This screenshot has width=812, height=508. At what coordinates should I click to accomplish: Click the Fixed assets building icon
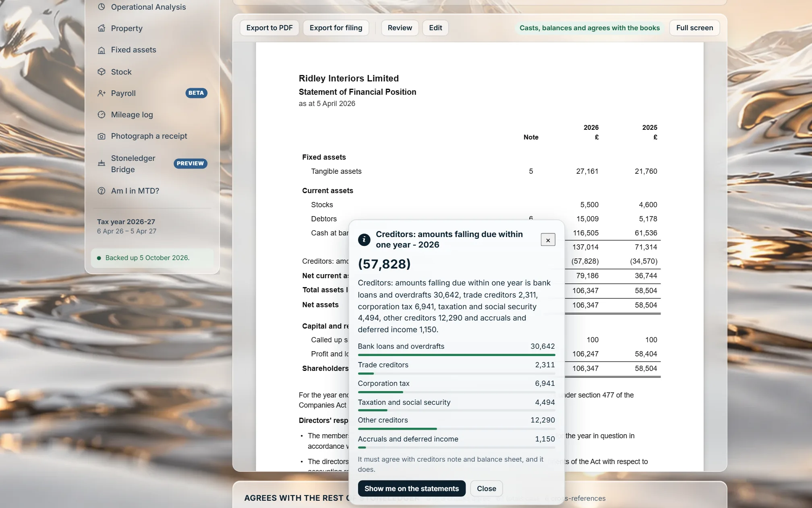[x=101, y=50]
